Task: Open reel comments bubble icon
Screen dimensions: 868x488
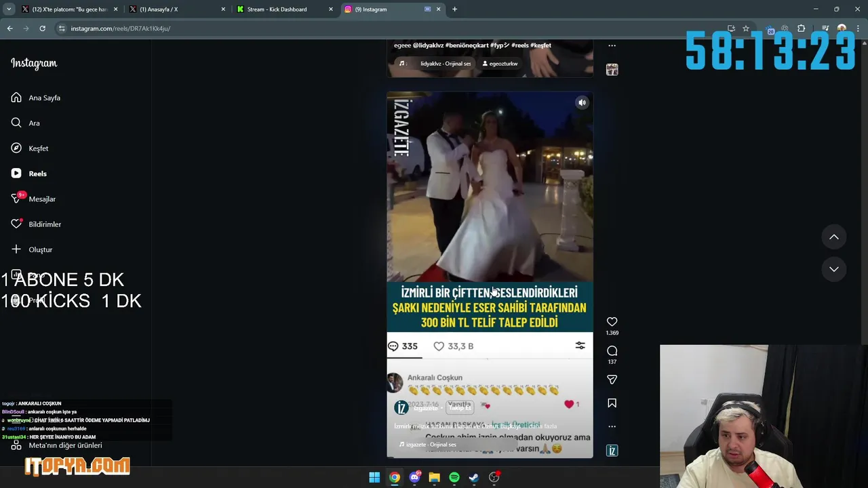Action: point(612,351)
